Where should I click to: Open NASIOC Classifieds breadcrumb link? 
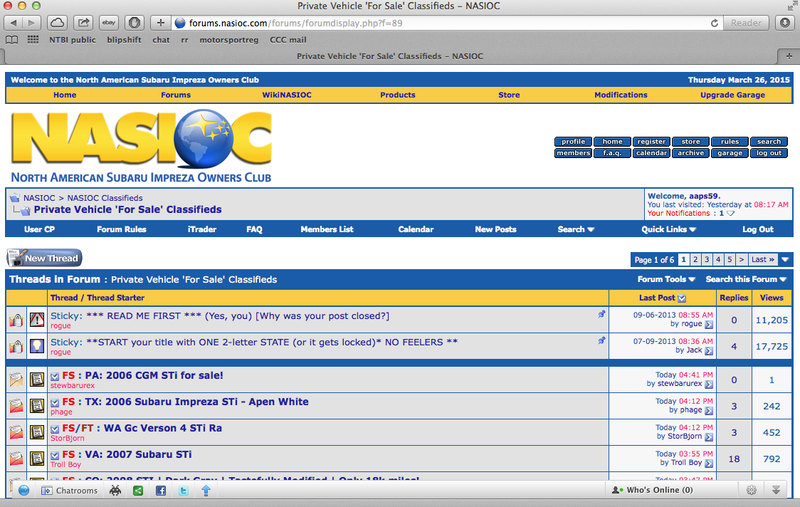pos(105,198)
